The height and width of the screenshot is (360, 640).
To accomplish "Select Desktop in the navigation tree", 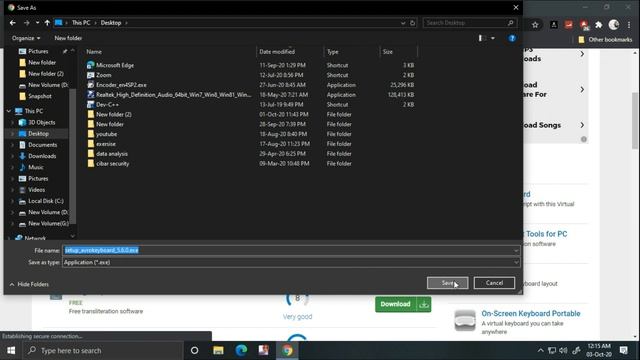I will 38,133.
